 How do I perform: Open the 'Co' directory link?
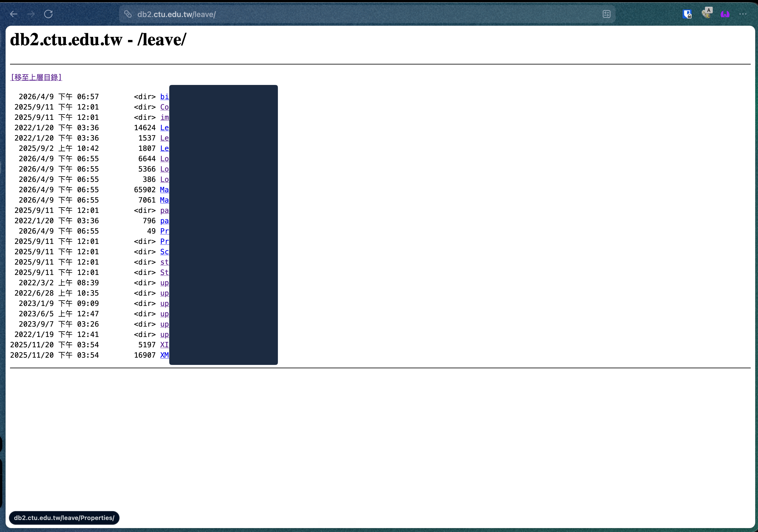click(165, 107)
